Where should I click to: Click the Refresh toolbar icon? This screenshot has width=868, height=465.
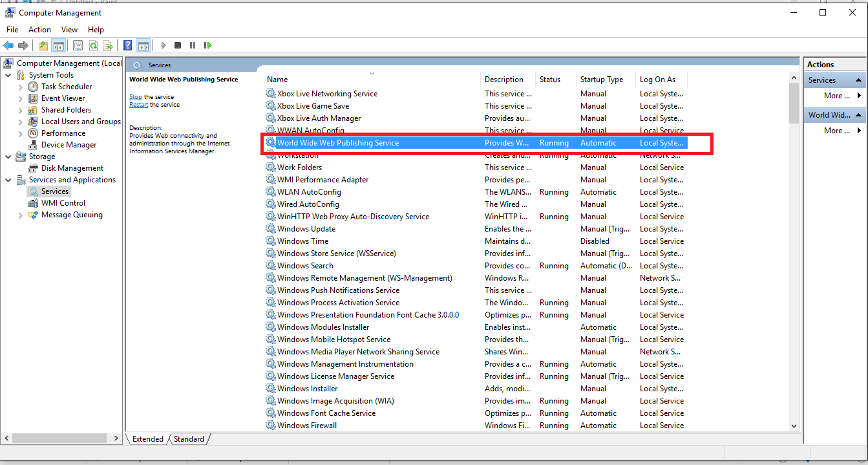pos(93,45)
